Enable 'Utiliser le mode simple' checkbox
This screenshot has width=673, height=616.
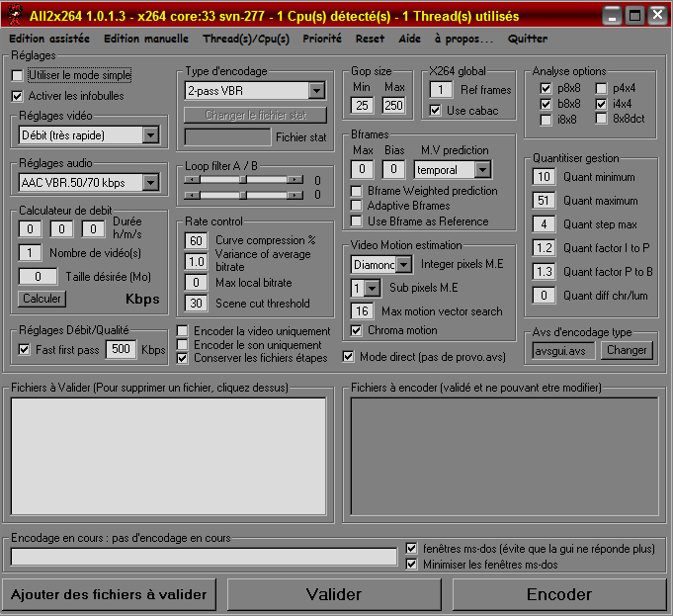click(17, 75)
